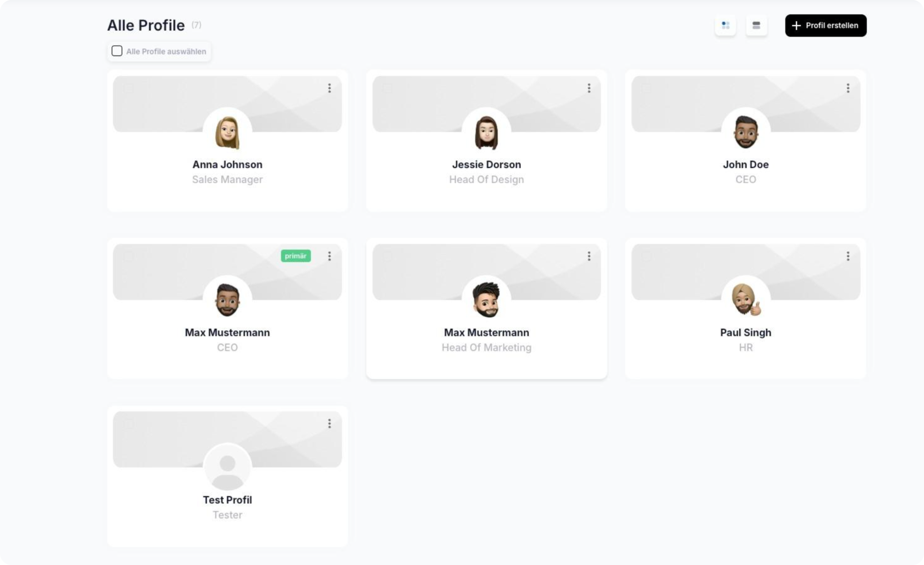Screen dimensions: 924x565
Task: Open options menu for primär Max Mustermann
Action: (x=329, y=256)
